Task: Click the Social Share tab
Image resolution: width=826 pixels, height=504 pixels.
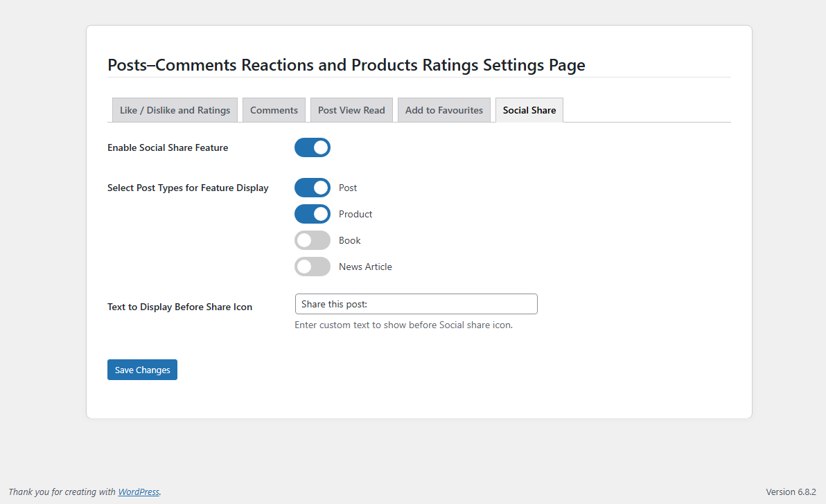Action: [x=529, y=110]
